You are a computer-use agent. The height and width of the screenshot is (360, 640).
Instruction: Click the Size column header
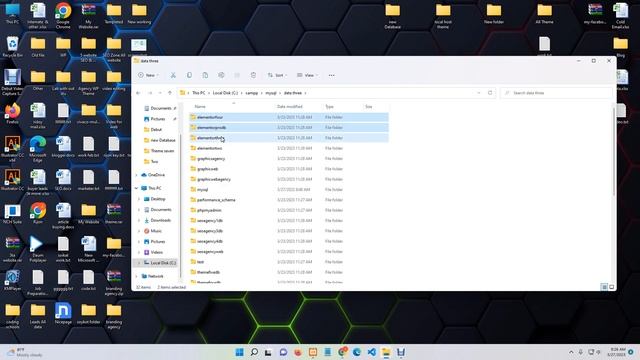(x=369, y=107)
